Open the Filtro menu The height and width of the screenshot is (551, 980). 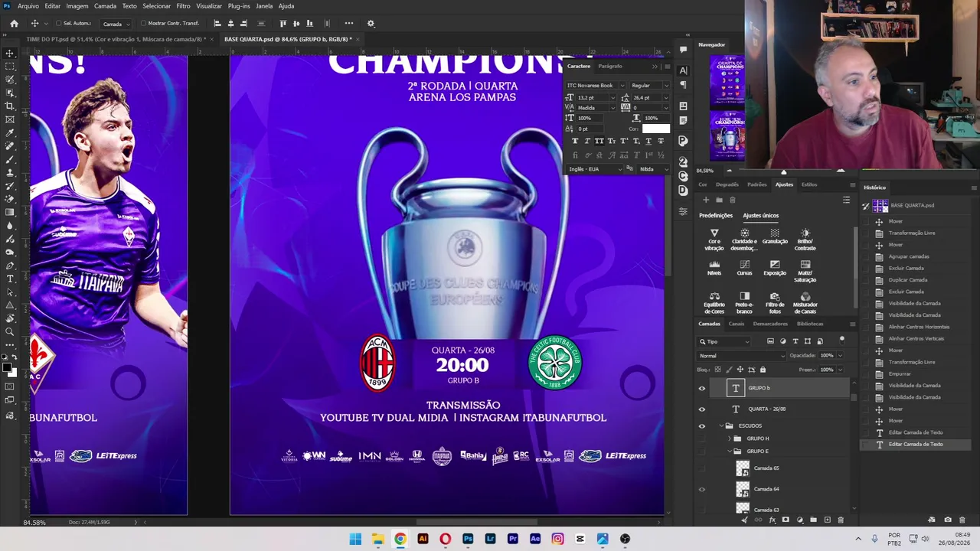pos(183,6)
